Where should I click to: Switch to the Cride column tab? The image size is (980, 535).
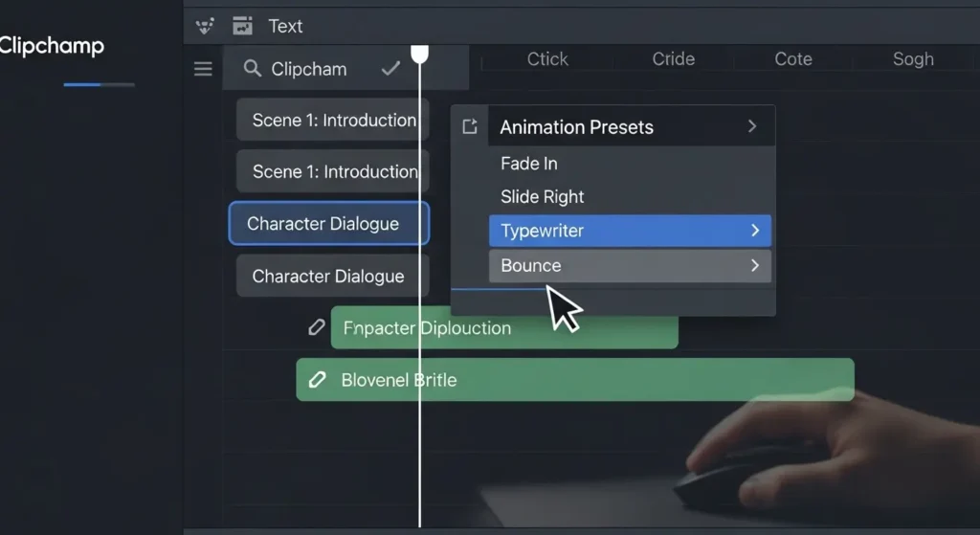tap(673, 58)
